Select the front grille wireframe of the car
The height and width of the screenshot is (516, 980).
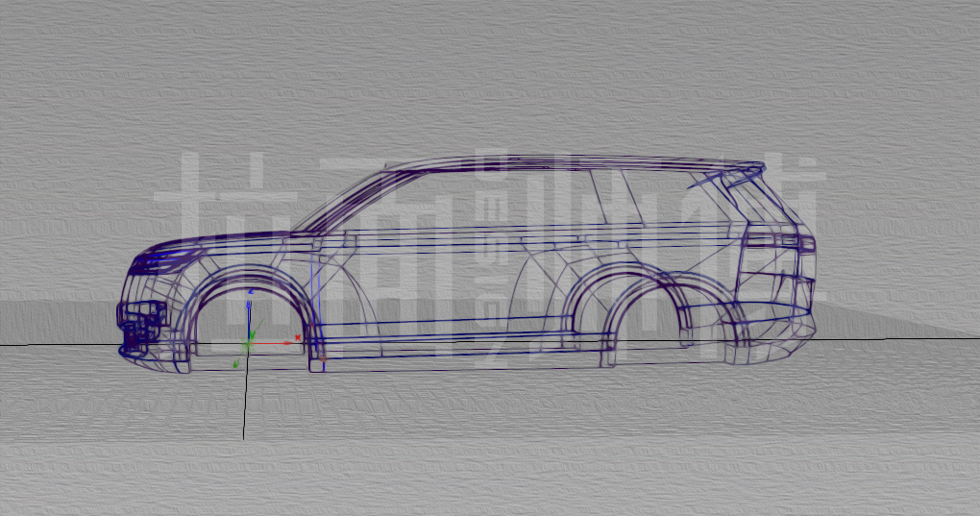tap(140, 328)
